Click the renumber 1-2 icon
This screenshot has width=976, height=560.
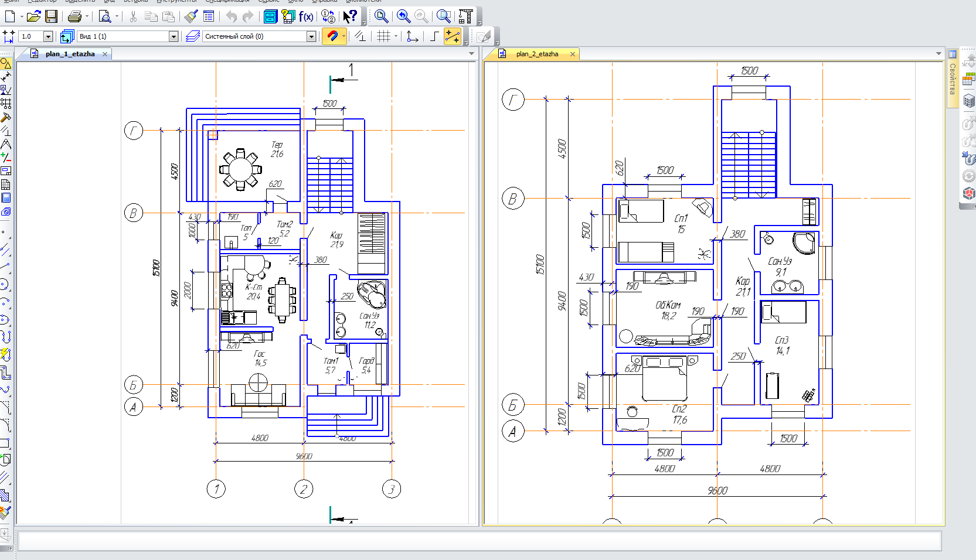click(x=328, y=16)
